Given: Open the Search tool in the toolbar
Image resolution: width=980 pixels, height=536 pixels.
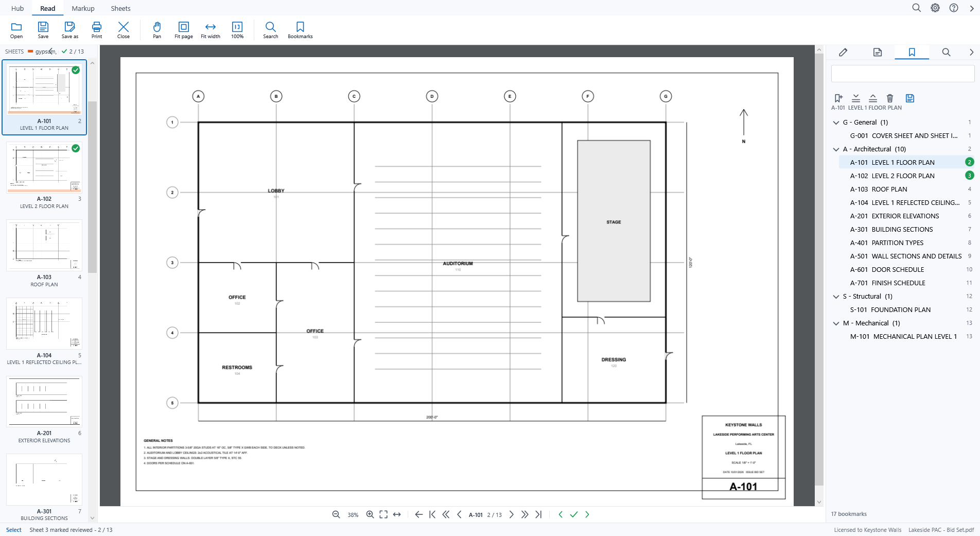Looking at the screenshot, I should coord(271,30).
